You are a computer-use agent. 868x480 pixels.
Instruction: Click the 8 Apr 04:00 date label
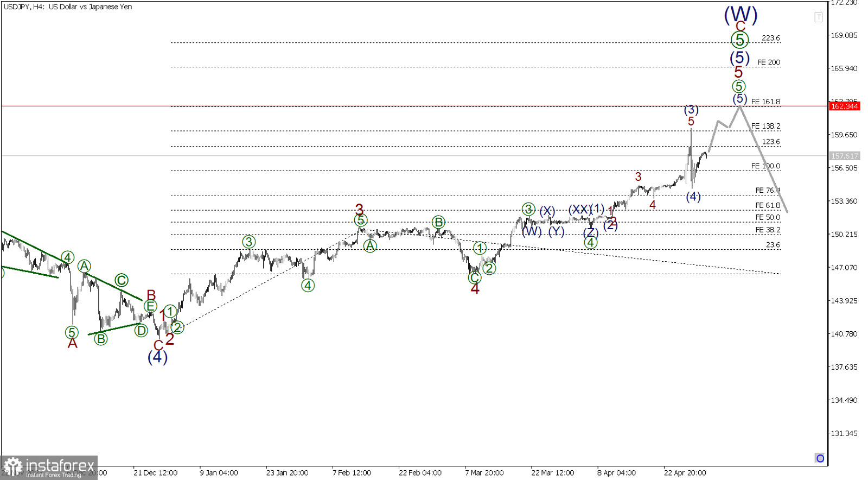click(616, 472)
